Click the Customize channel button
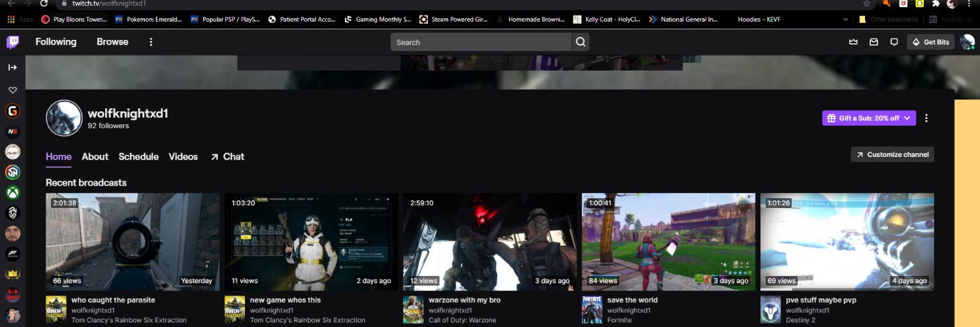Viewport: 980px width, 327px height. coord(892,154)
